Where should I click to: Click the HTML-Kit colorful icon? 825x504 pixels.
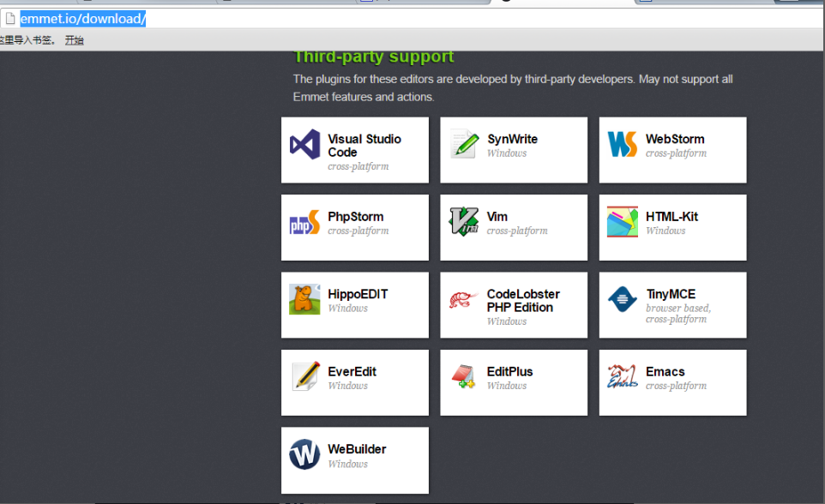click(623, 221)
